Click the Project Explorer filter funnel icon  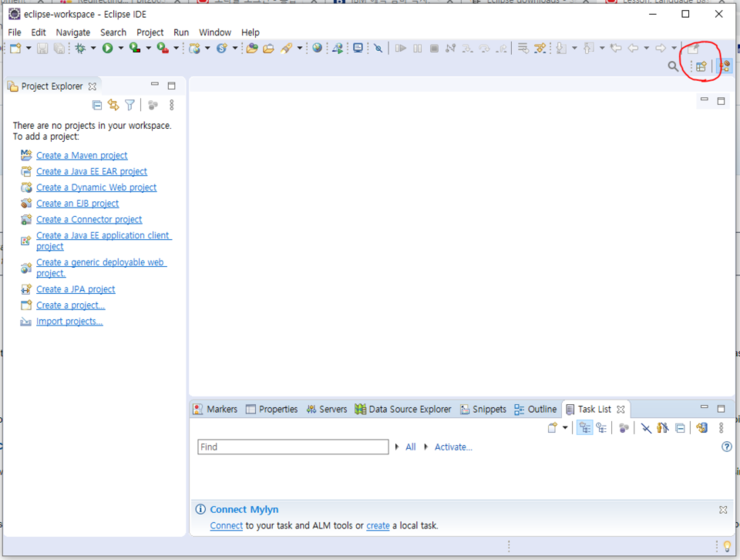[130, 105]
